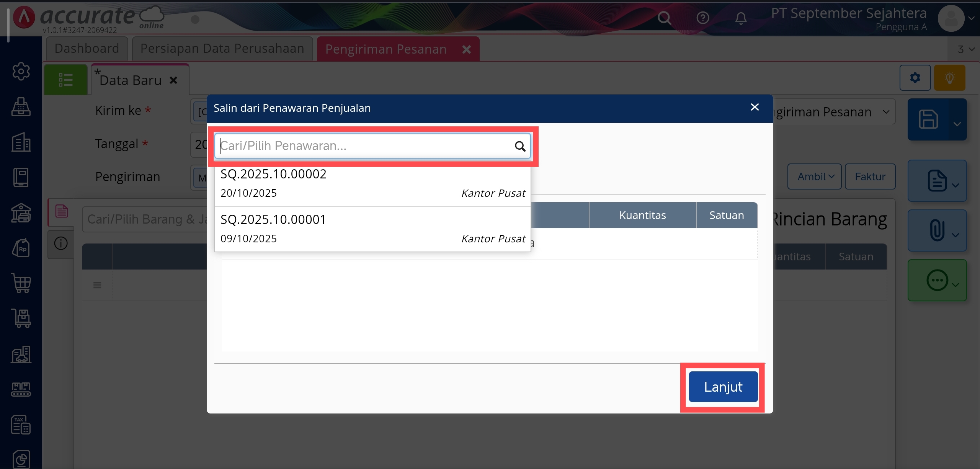Open the shopping cart sidebar module
The height and width of the screenshot is (469, 980).
tap(21, 283)
